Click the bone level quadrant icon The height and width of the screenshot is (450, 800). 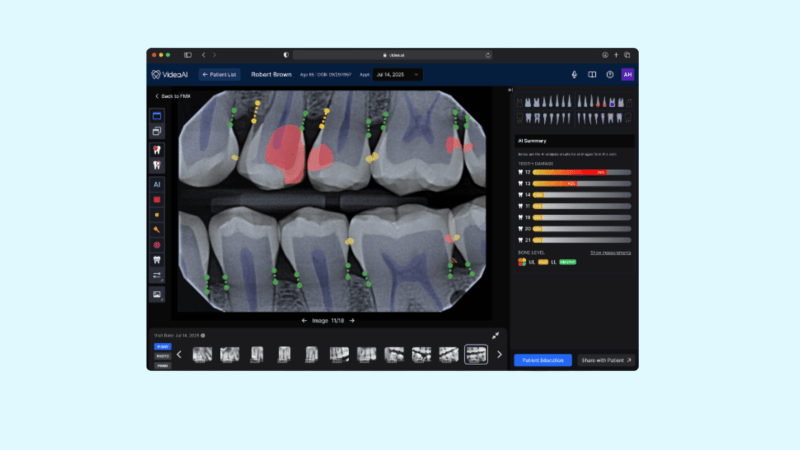522,262
